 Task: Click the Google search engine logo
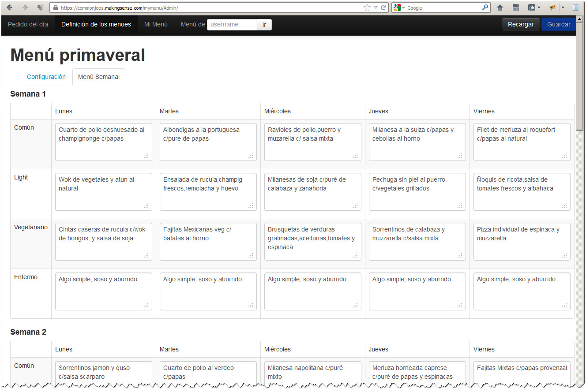pos(397,7)
